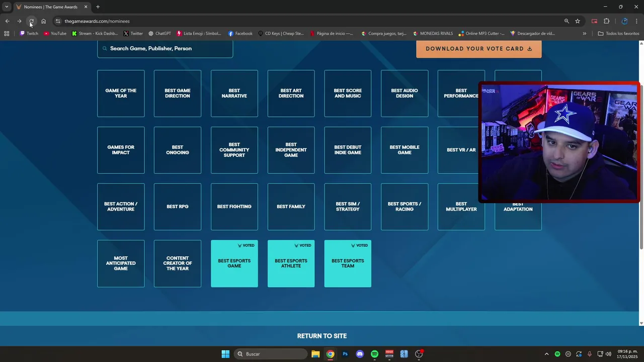Open the Best Sim / Strategy category

(x=348, y=207)
